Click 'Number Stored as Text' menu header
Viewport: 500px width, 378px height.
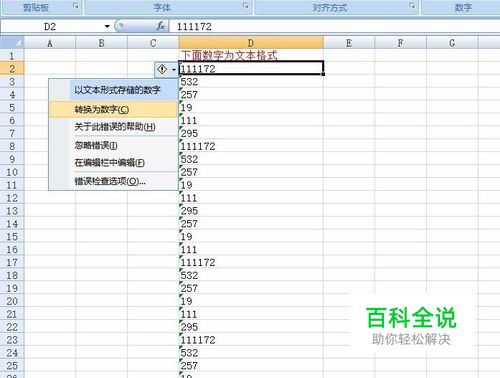[x=117, y=90]
